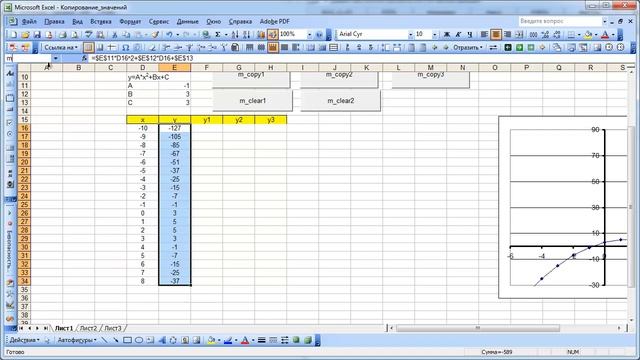The image size is (640, 360).
Task: Sort ascending with A-Z icon
Action: point(235,35)
